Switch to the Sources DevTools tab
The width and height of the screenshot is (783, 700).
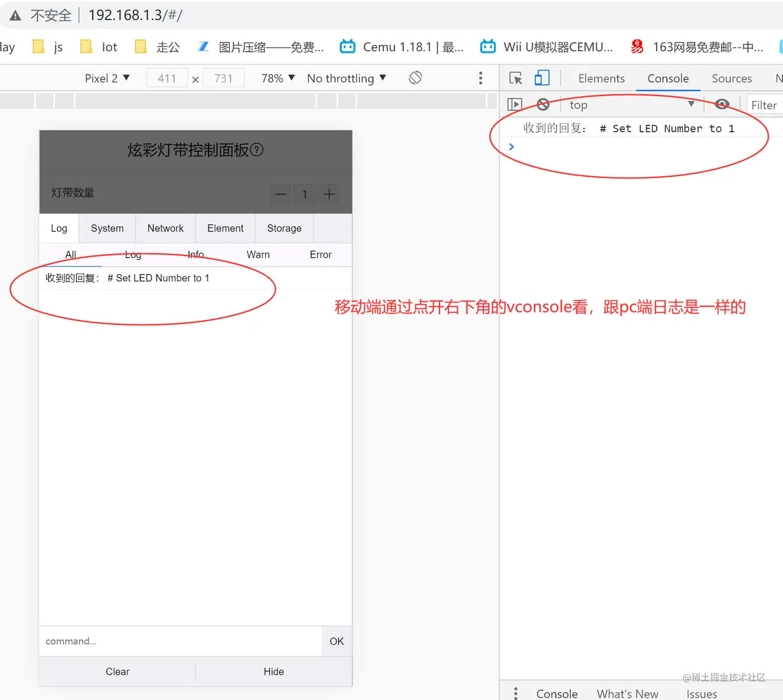pyautogui.click(x=732, y=78)
